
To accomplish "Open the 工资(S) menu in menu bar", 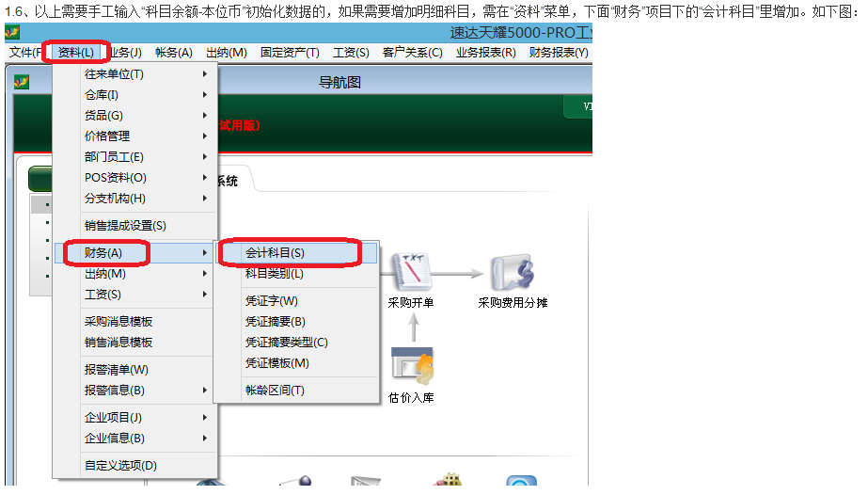I will 351,53.
